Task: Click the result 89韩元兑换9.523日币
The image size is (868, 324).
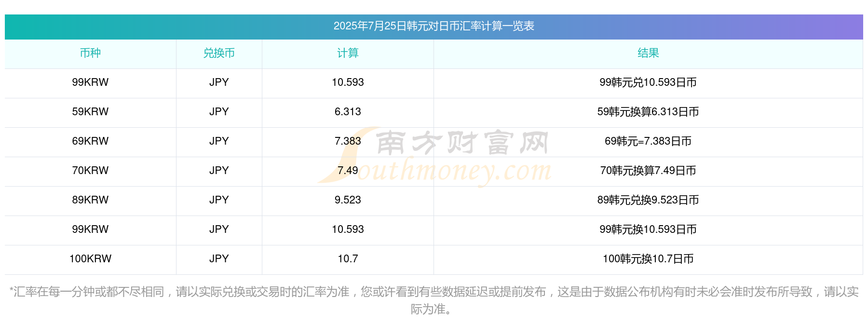Action: pos(648,200)
